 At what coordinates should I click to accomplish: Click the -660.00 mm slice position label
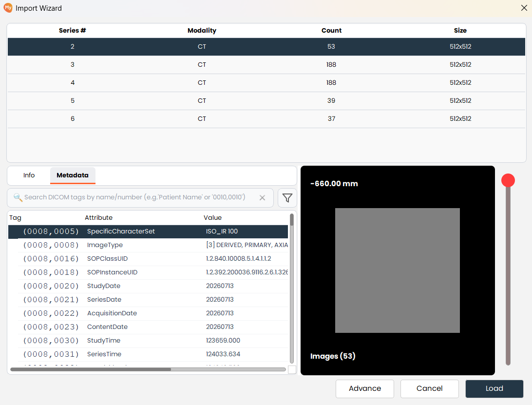click(334, 184)
